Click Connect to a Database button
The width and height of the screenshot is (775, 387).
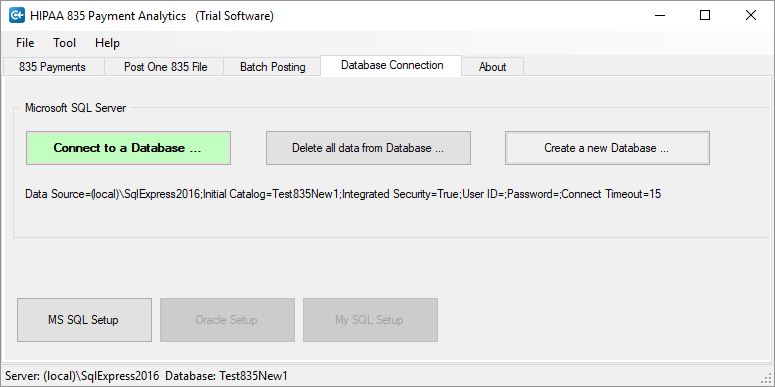click(128, 148)
